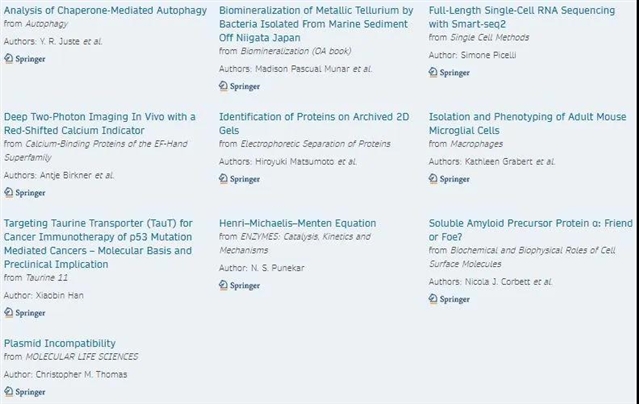The height and width of the screenshot is (404, 639).
Task: Click Springer logo under Archived 2D Gels entry
Action: pyautogui.click(x=240, y=177)
